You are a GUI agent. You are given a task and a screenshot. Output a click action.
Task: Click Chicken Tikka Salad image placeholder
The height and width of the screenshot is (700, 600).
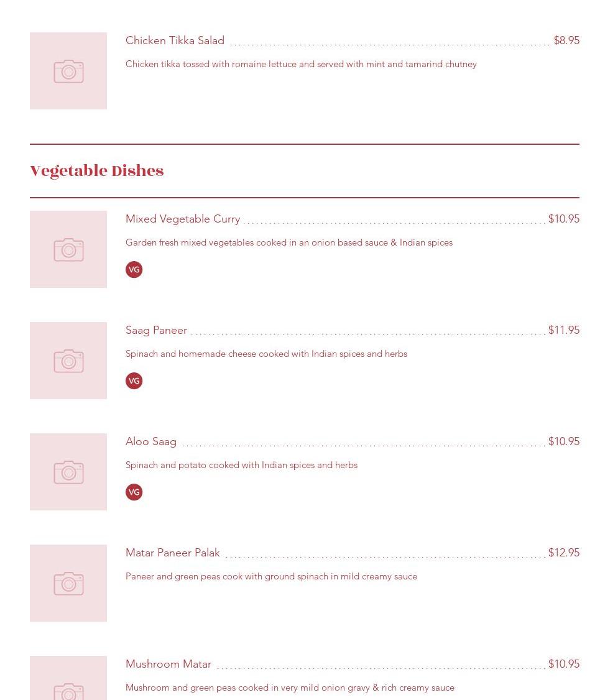[68, 71]
